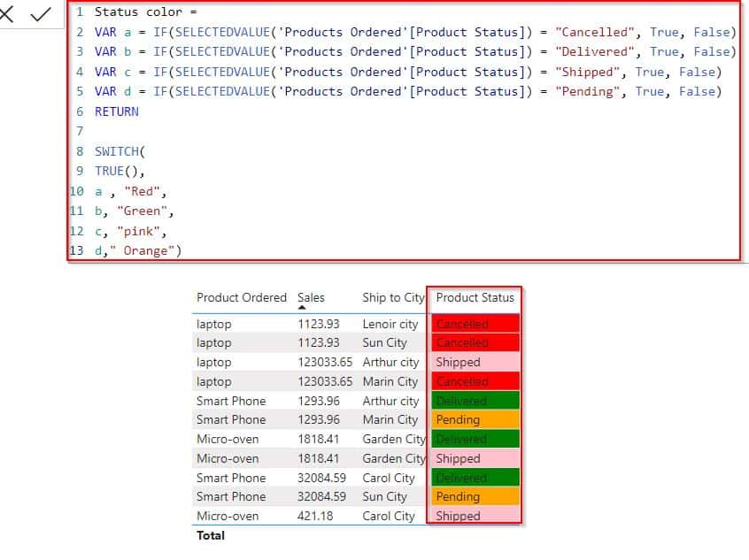Place cursor on line 1 Status color
This screenshot has height=560, width=749.
(146, 12)
